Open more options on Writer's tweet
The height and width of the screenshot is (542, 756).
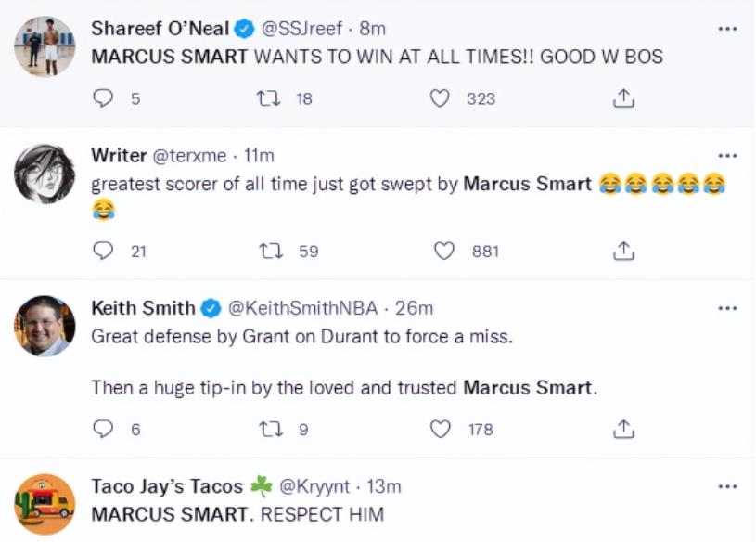727,155
